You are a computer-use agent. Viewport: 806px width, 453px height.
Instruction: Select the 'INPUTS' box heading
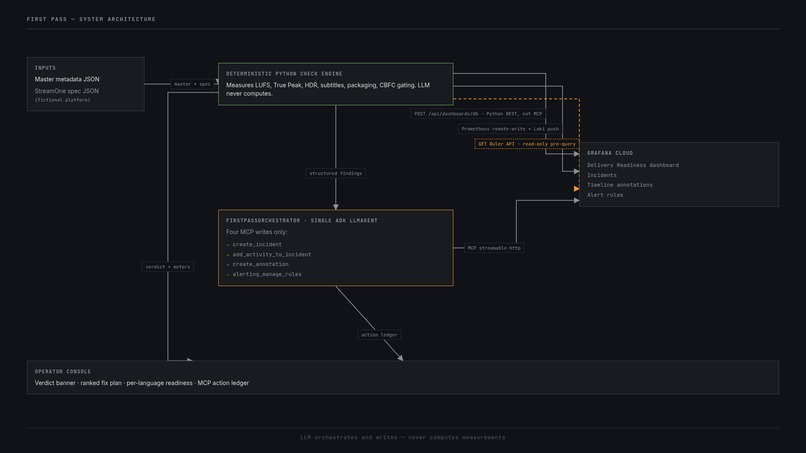pos(45,68)
